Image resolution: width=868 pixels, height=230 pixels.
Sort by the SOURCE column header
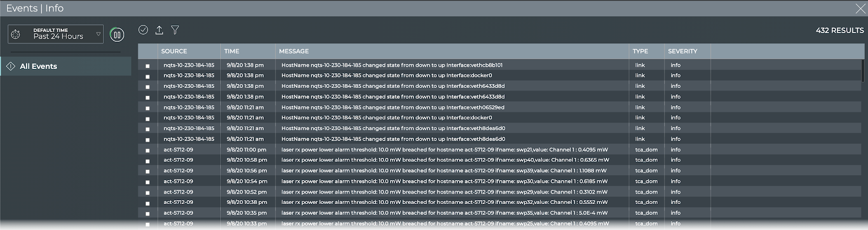point(174,51)
